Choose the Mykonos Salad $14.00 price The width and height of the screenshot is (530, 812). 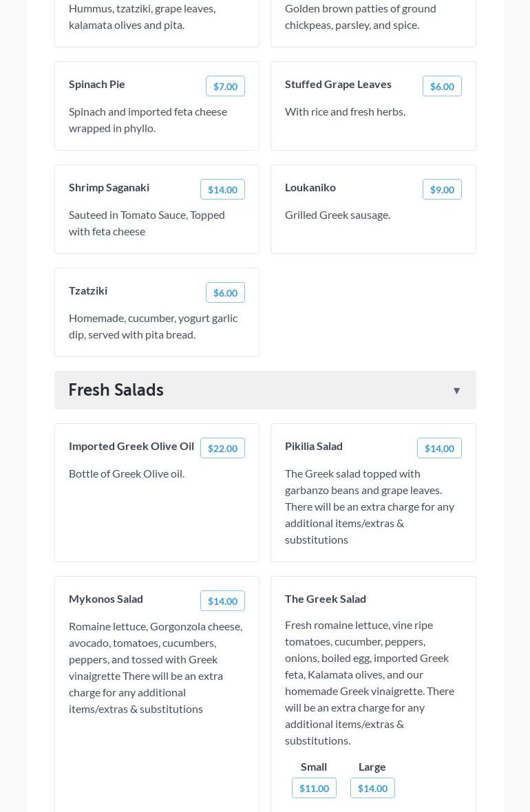pyautogui.click(x=222, y=601)
